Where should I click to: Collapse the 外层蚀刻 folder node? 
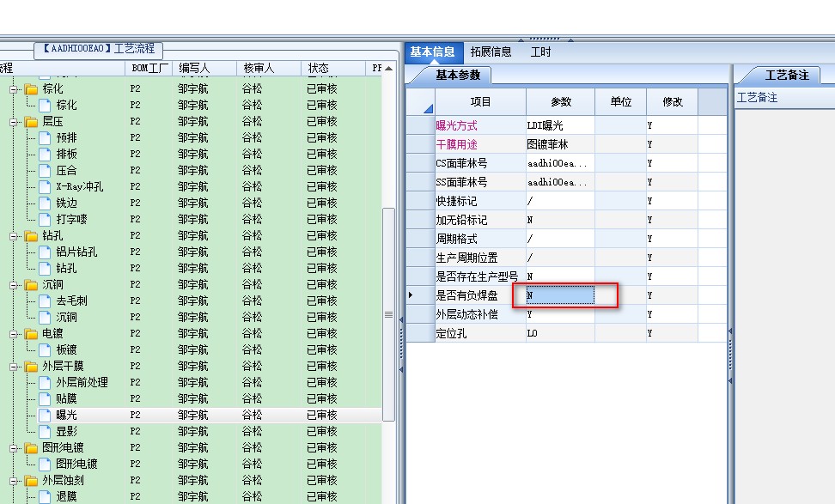14,481
